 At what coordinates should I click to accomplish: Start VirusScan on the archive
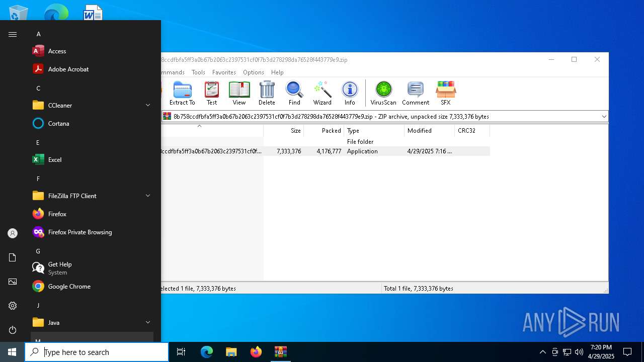pos(383,94)
